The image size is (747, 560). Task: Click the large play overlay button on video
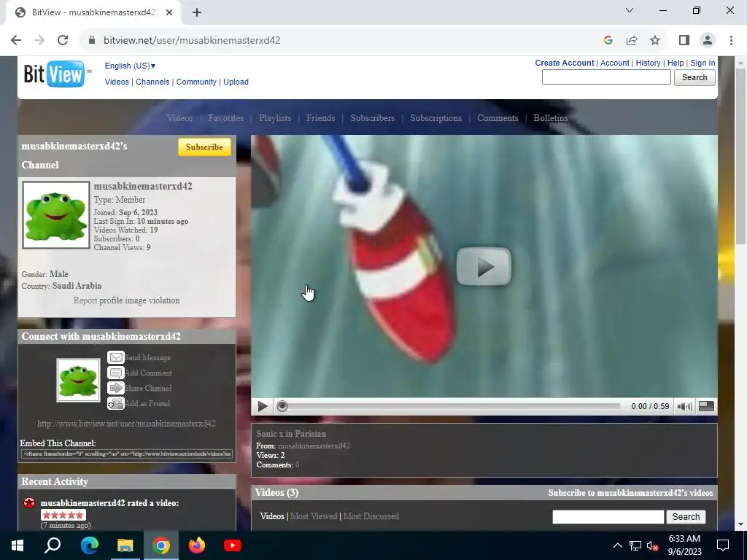484,267
